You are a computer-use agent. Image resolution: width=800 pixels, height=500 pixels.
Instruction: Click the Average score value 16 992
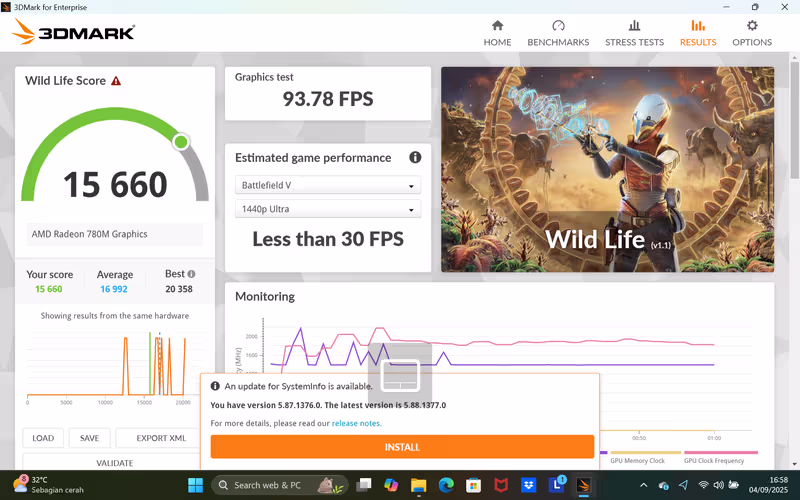114,289
